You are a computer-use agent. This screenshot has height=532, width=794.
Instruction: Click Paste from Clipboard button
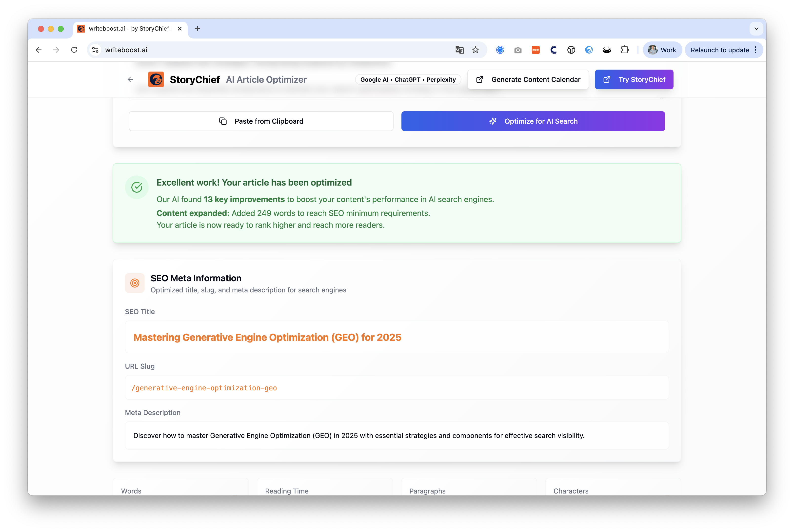coord(261,121)
